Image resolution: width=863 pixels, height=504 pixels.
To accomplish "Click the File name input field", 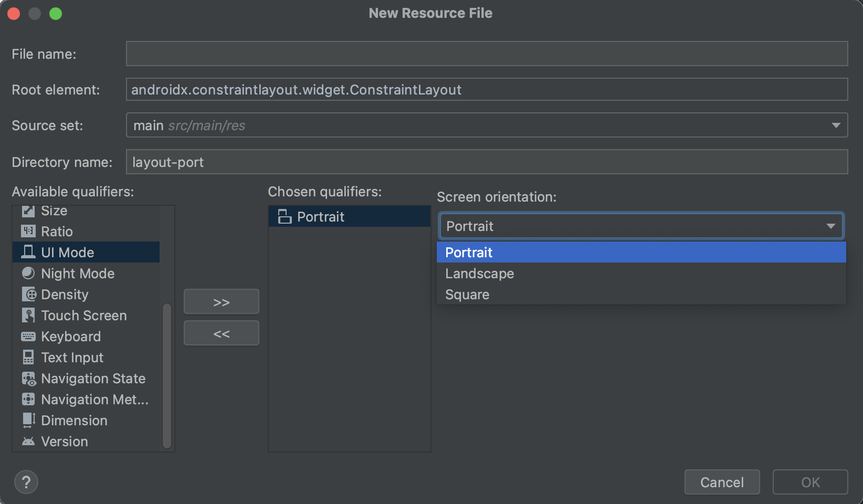I will click(487, 54).
